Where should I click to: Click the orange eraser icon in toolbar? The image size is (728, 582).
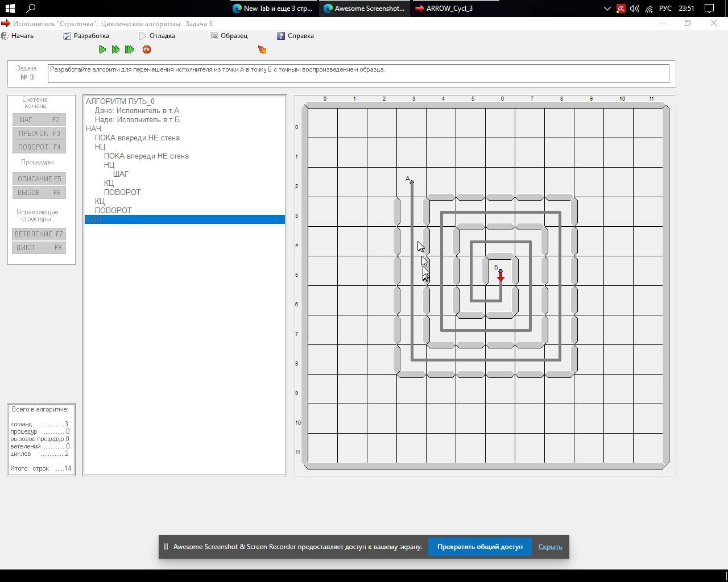click(x=262, y=49)
